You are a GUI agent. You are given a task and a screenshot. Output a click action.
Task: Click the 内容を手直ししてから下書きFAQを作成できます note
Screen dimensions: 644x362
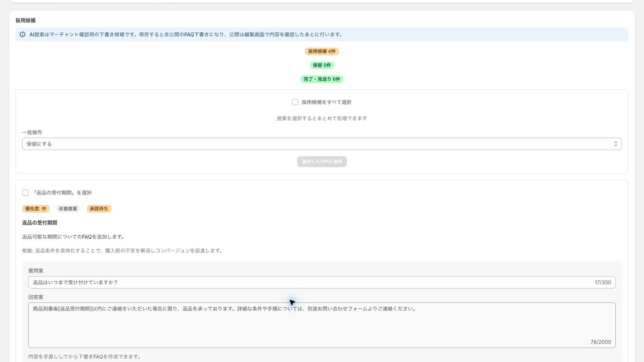pyautogui.click(x=85, y=357)
